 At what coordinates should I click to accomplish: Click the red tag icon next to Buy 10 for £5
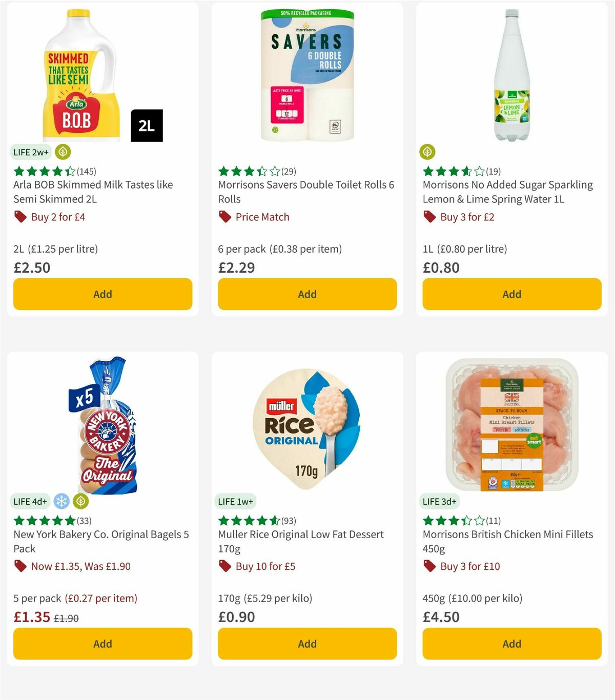click(x=224, y=566)
